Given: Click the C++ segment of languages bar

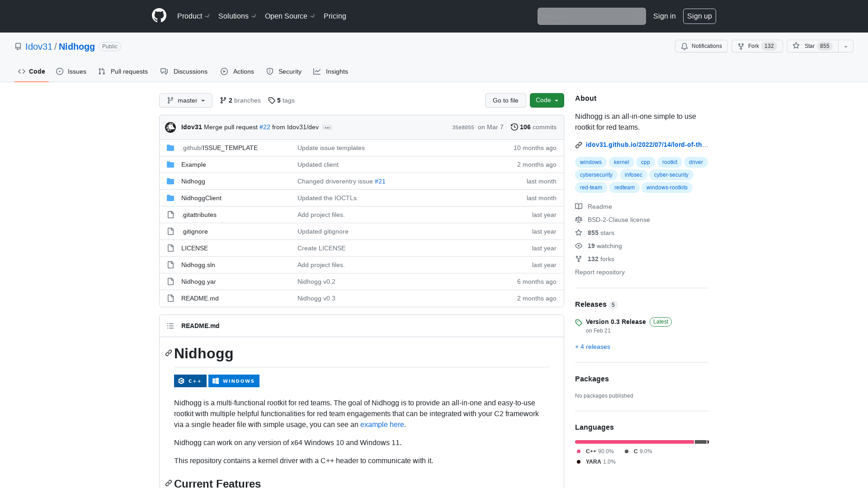Looking at the screenshot, I should [x=633, y=442].
